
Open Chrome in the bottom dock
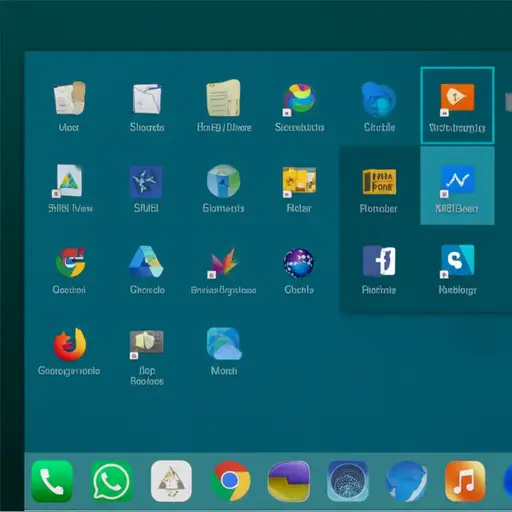(230, 481)
